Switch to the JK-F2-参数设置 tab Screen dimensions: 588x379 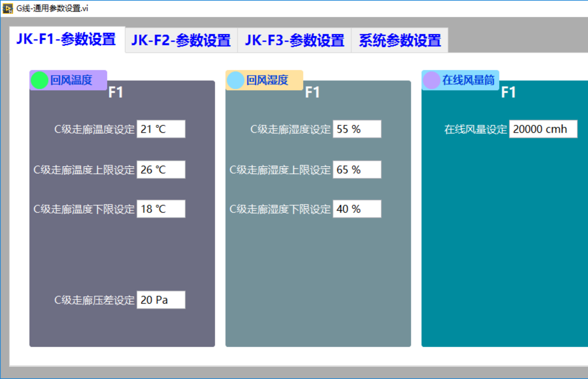(181, 40)
